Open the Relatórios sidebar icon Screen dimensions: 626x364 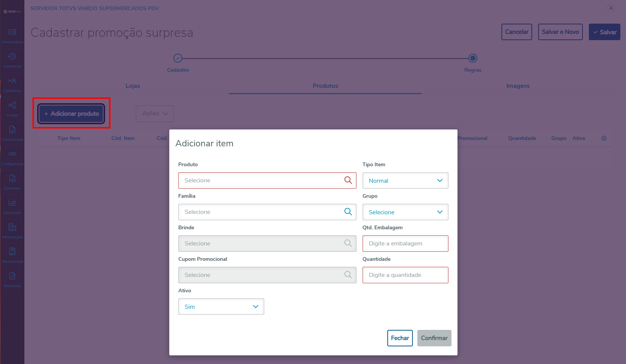12,277
